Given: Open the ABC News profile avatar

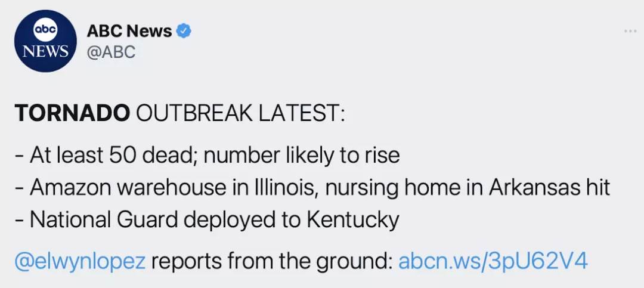Looking at the screenshot, I should 45,41.
